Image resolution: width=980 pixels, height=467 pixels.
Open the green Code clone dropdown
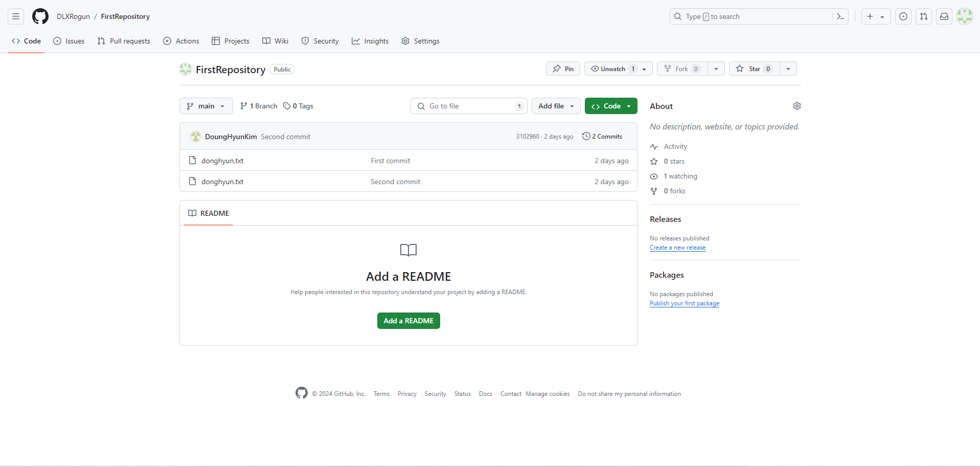[x=611, y=106]
